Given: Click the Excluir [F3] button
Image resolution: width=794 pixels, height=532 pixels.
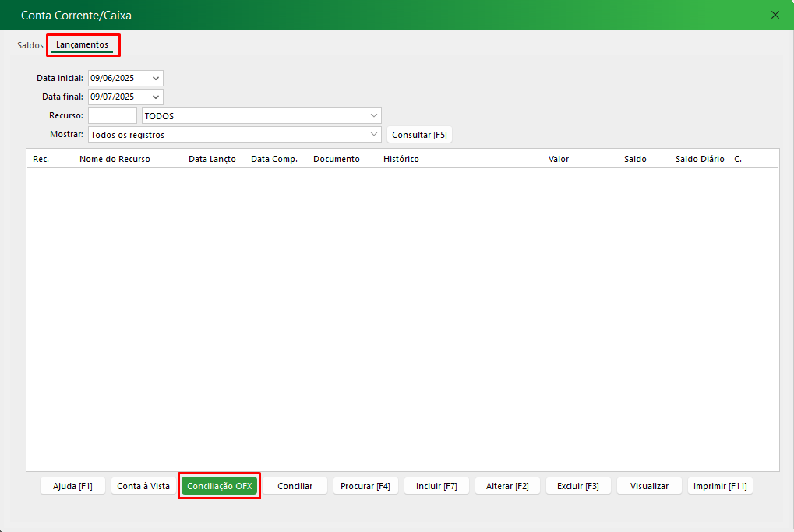Looking at the screenshot, I should pos(578,486).
